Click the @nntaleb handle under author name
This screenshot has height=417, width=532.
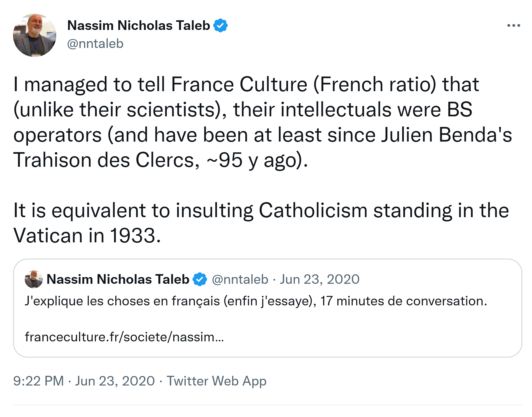pos(95,44)
